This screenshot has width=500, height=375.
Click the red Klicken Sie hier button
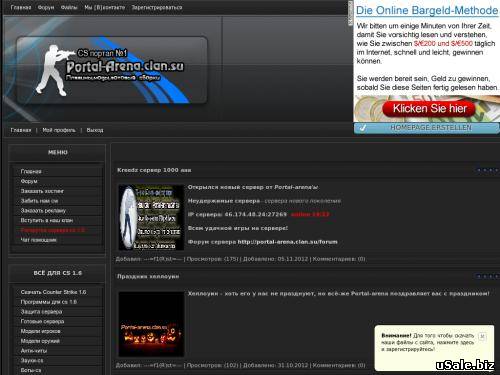pyautogui.click(x=430, y=109)
